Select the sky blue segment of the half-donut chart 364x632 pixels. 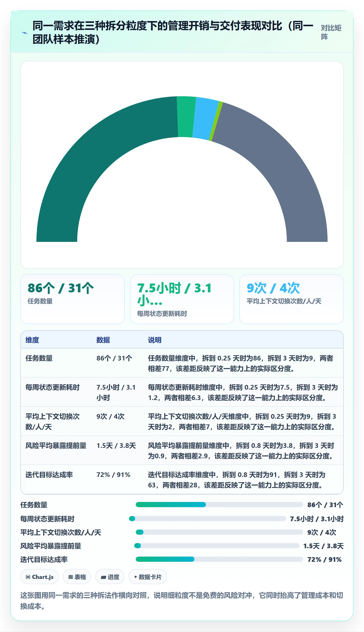(x=205, y=119)
